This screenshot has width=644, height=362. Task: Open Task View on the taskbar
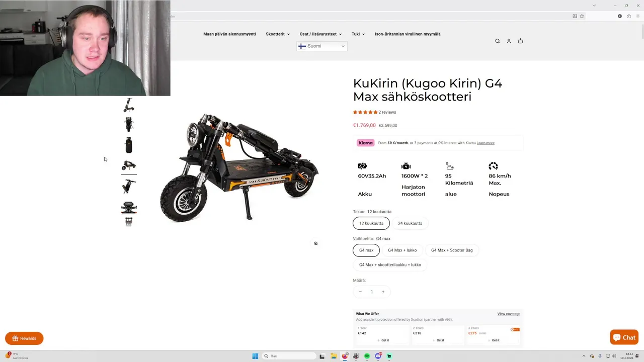(x=322, y=356)
